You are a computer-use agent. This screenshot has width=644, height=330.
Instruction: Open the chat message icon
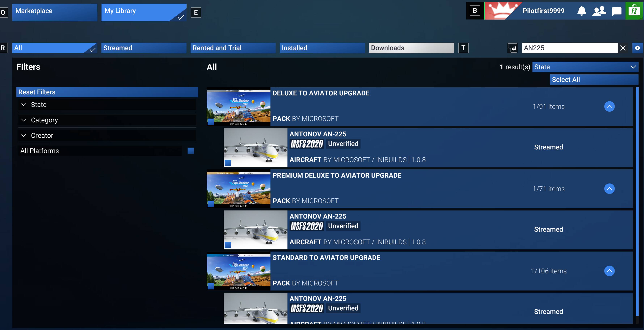click(x=616, y=11)
